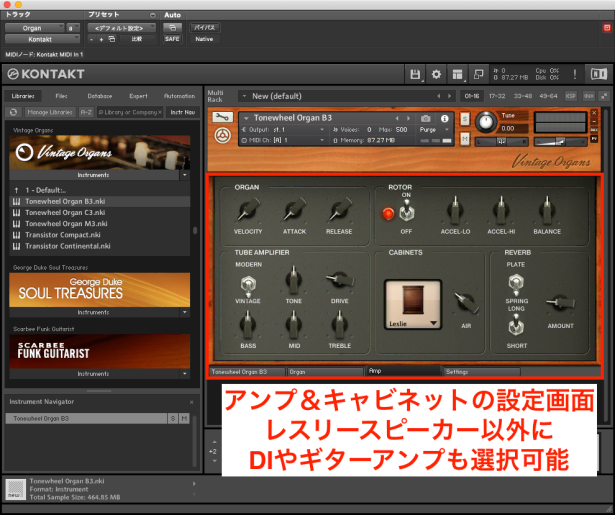Toggle the Rotor ON/OFF switch
615x515 pixels.
[x=406, y=212]
